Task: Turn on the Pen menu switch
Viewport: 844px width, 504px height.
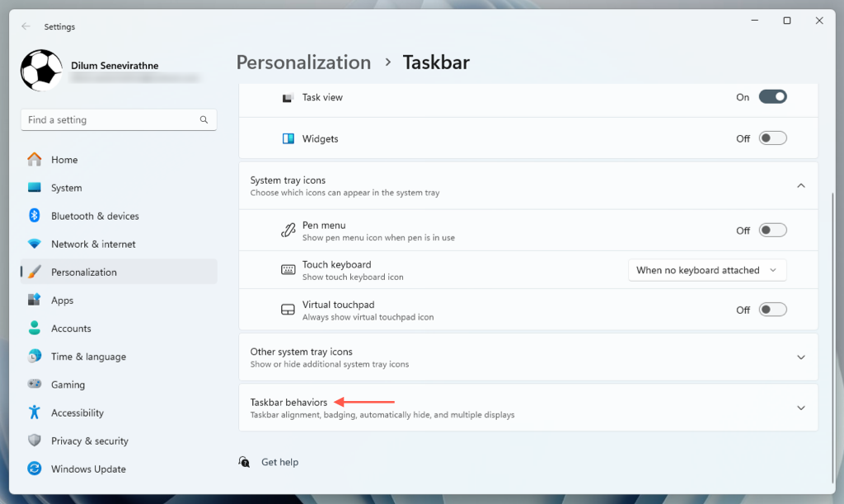Action: click(772, 231)
